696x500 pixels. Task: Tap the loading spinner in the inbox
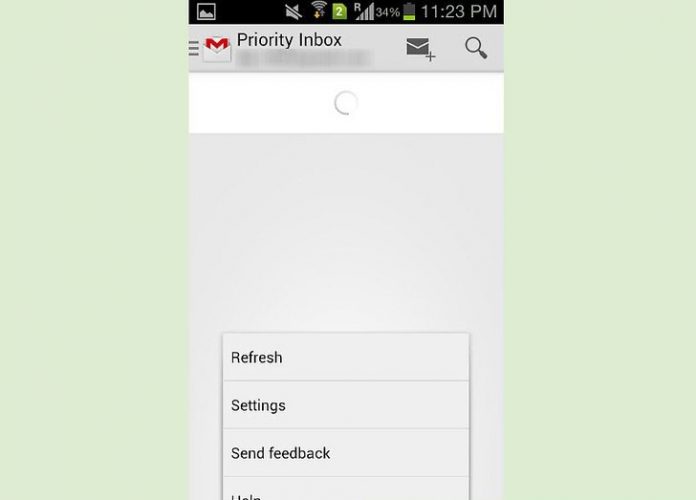click(x=346, y=103)
